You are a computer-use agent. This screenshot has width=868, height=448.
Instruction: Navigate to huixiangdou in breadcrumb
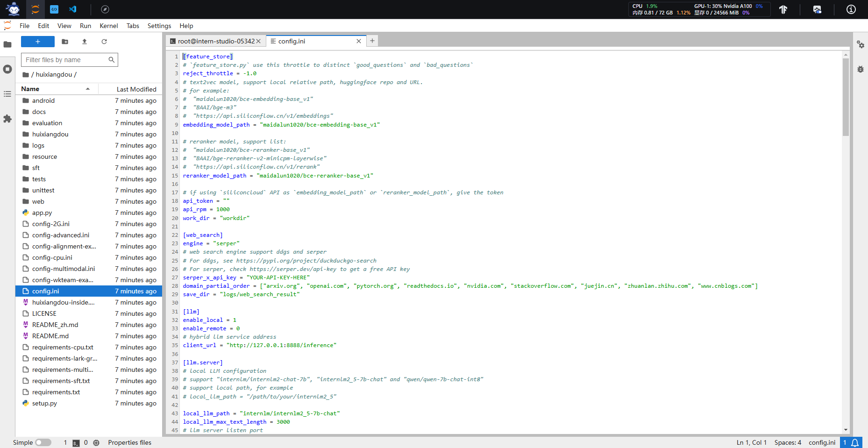pyautogui.click(x=54, y=75)
